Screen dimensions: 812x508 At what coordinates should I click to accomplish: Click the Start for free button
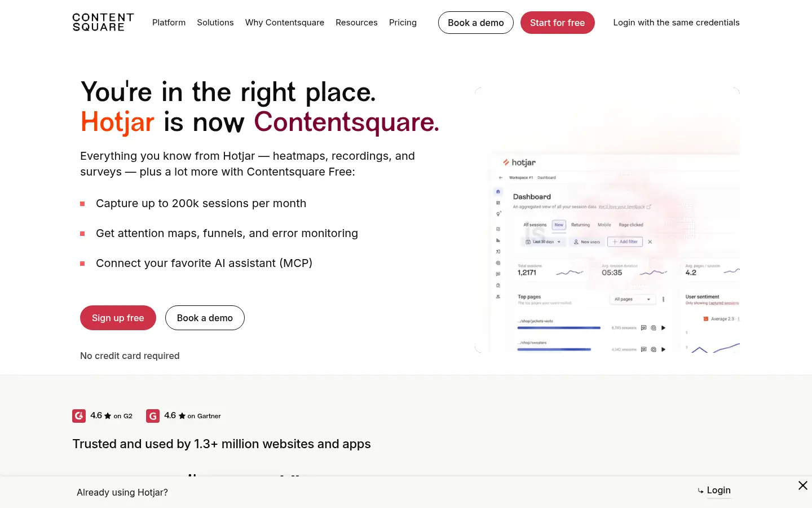tap(557, 23)
